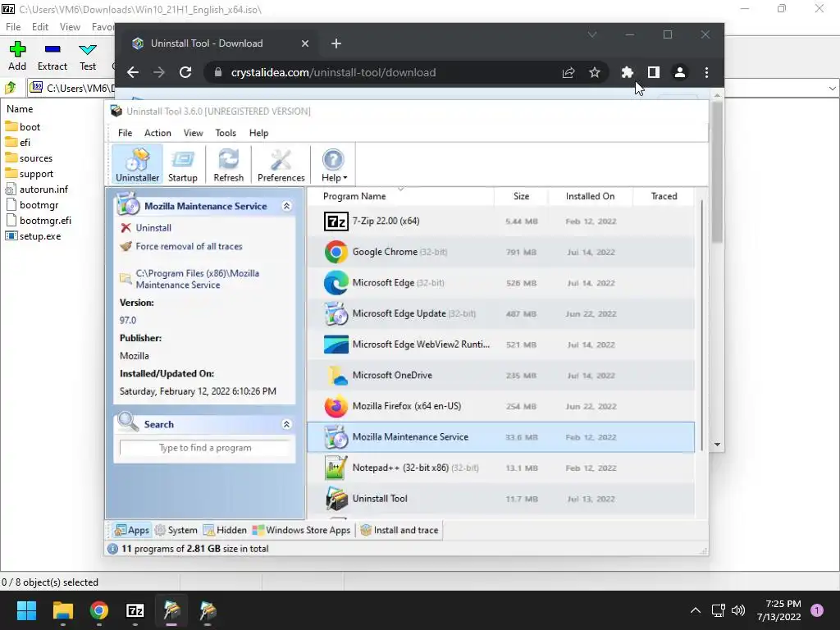The image size is (840, 630).
Task: Select Microsoft Edge WebView2 Runtime icon
Action: 336,345
